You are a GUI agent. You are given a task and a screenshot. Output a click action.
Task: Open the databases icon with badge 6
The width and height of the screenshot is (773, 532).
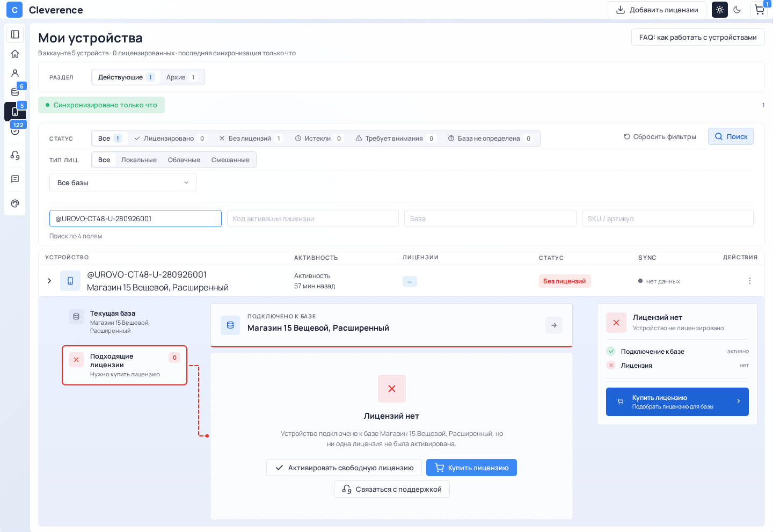(15, 92)
